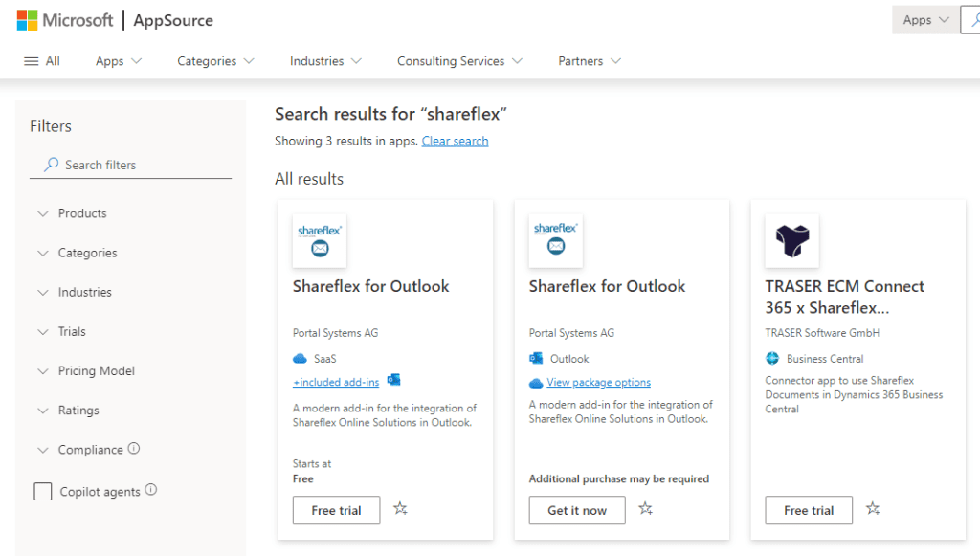This screenshot has width=980, height=556.
Task: Check the Copilot agents checkbox
Action: click(x=43, y=492)
